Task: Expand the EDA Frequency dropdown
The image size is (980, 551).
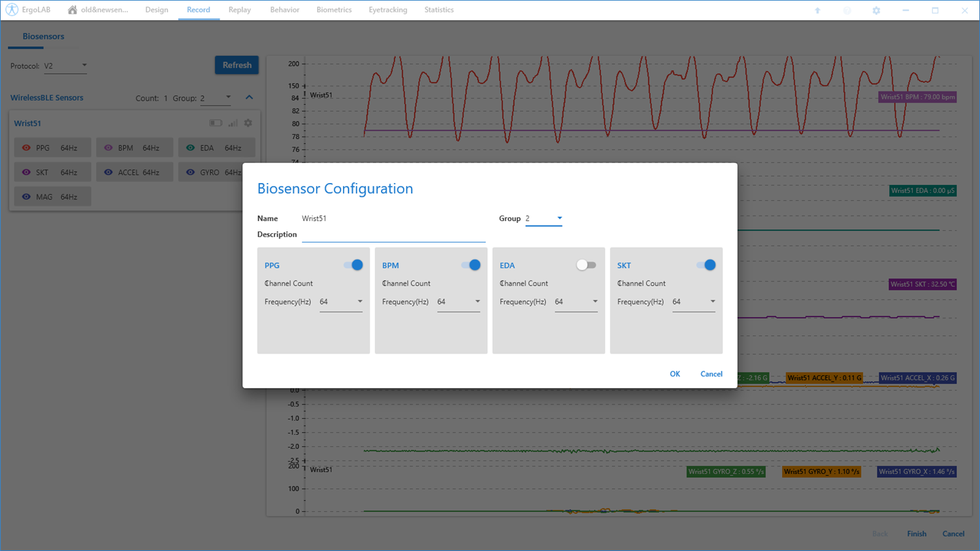Action: tap(576, 302)
